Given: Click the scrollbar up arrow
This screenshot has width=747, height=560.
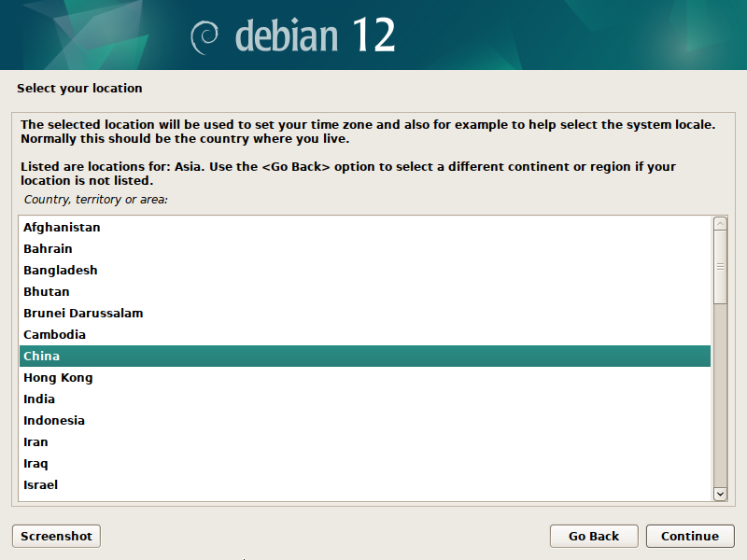Looking at the screenshot, I should 720,224.
